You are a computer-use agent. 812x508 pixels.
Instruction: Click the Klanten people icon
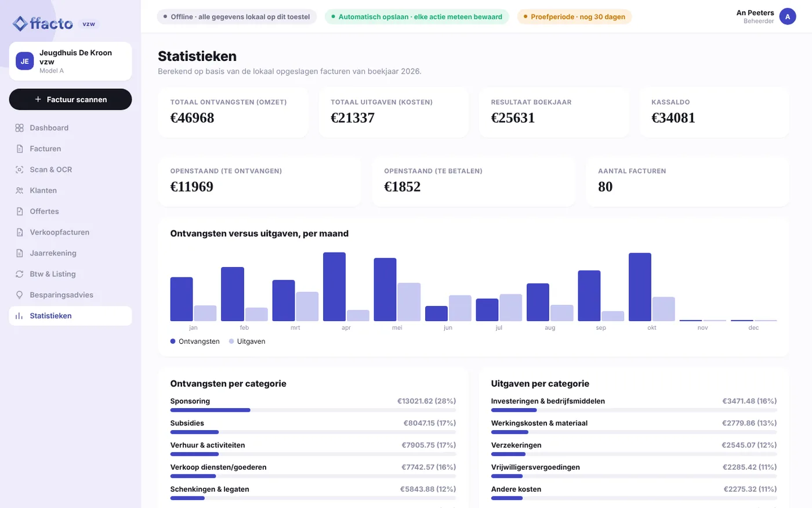click(19, 190)
